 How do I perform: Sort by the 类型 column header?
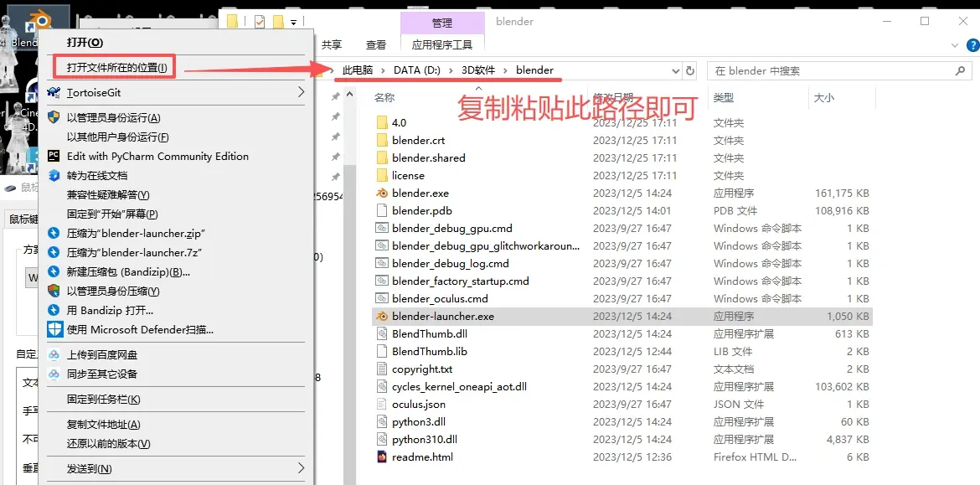724,97
